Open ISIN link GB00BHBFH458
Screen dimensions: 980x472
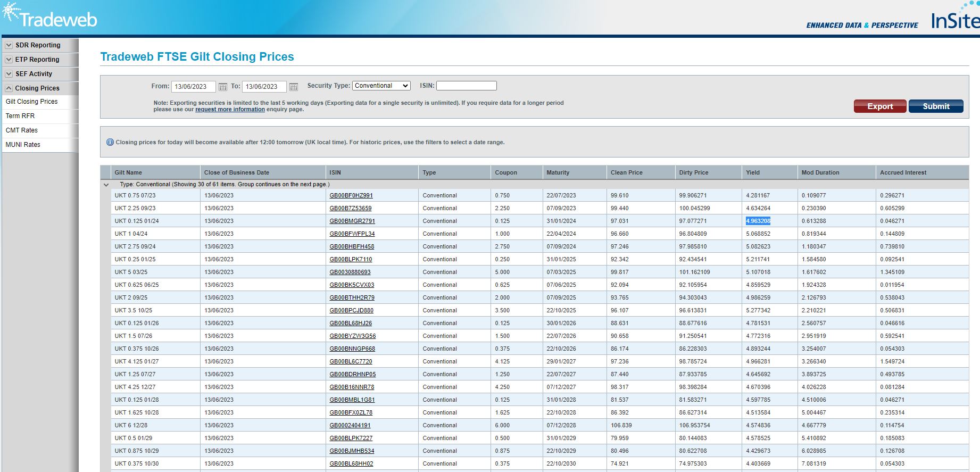pyautogui.click(x=352, y=246)
